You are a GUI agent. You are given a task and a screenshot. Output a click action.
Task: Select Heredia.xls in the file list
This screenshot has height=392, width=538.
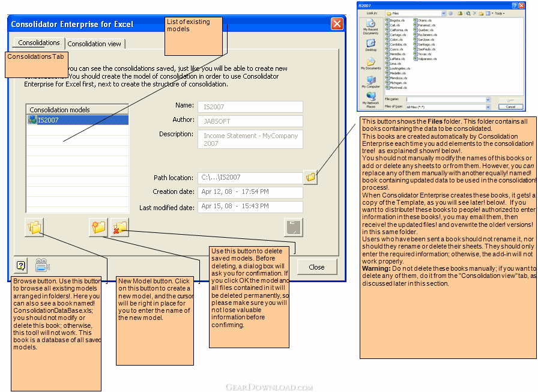click(x=395, y=54)
